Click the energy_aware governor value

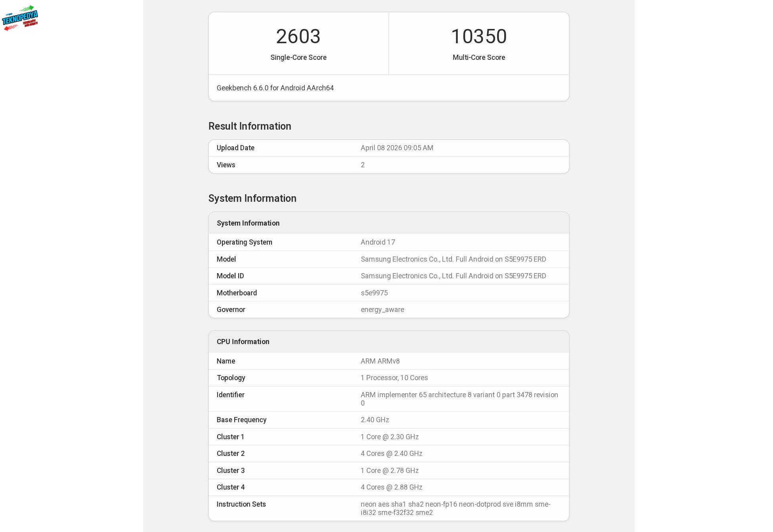point(382,310)
